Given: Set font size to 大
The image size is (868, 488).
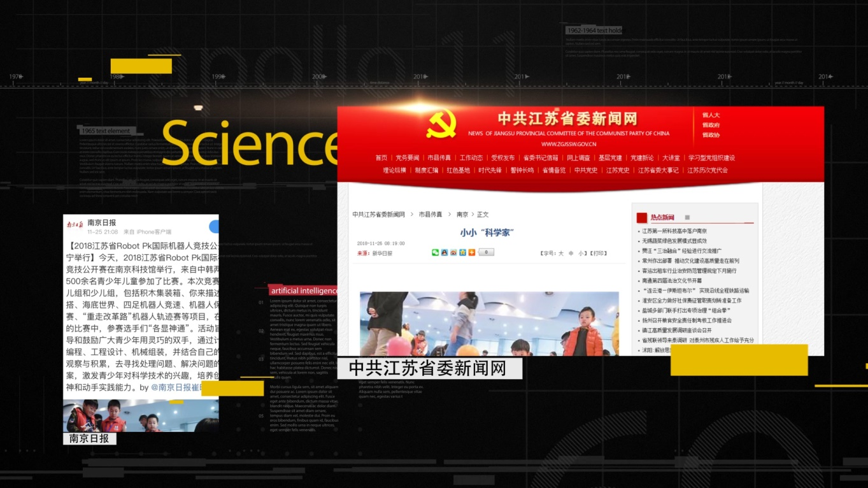Looking at the screenshot, I should pyautogui.click(x=561, y=254).
